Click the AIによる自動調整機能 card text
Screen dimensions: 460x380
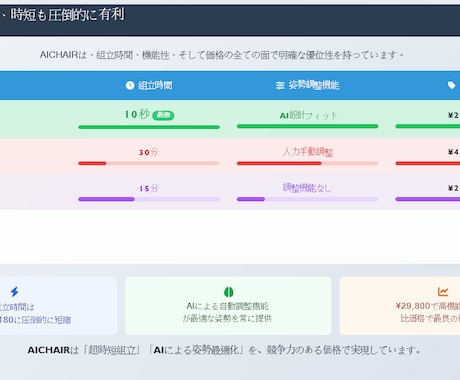coord(228,306)
